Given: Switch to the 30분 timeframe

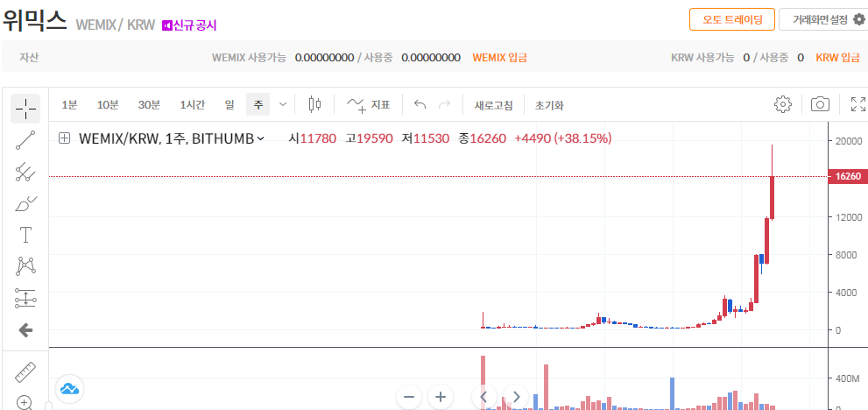Looking at the screenshot, I should click(149, 105).
